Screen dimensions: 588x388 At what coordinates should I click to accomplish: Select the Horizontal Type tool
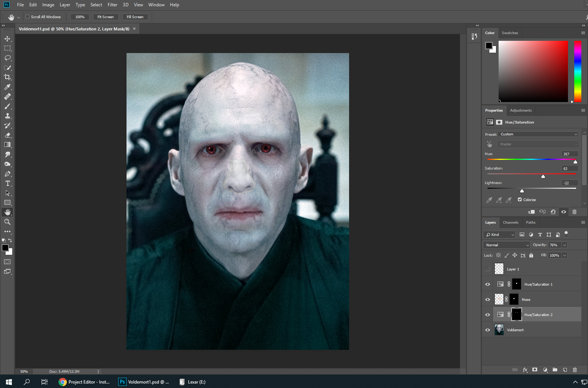coord(7,183)
